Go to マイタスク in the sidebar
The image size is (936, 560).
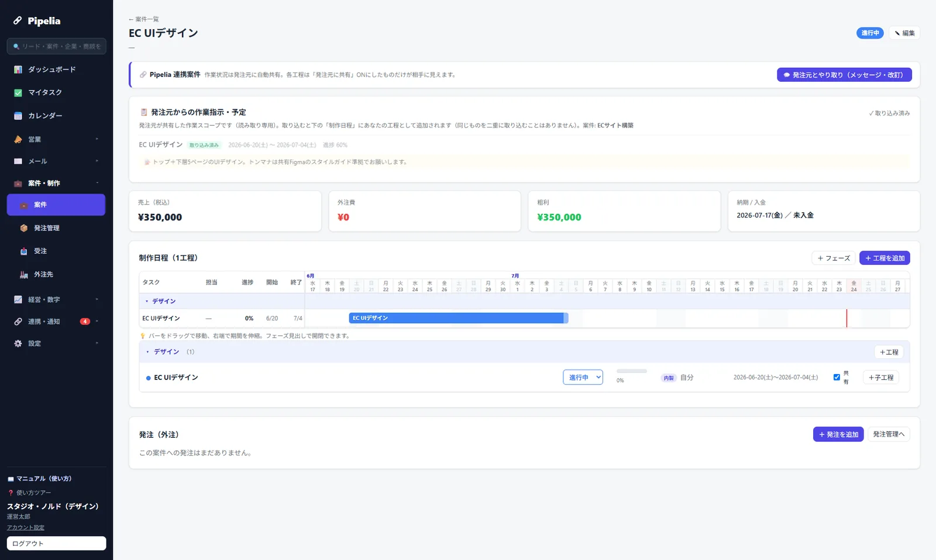(56, 92)
